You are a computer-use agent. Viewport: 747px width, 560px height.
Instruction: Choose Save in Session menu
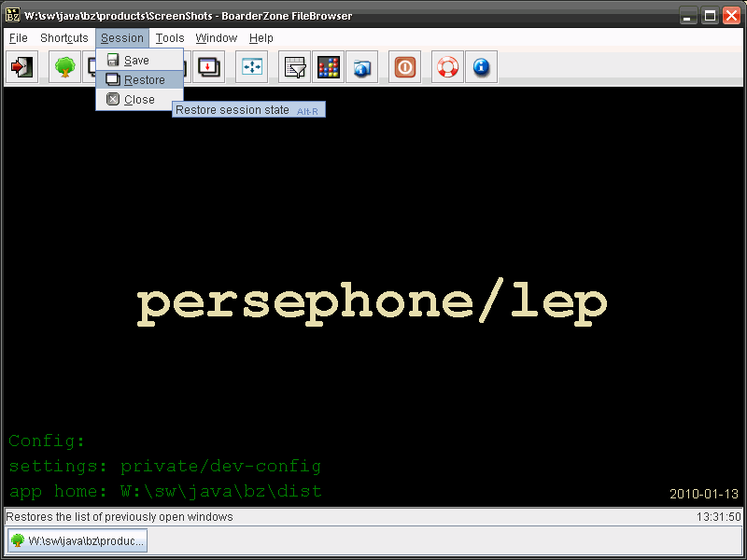click(139, 60)
